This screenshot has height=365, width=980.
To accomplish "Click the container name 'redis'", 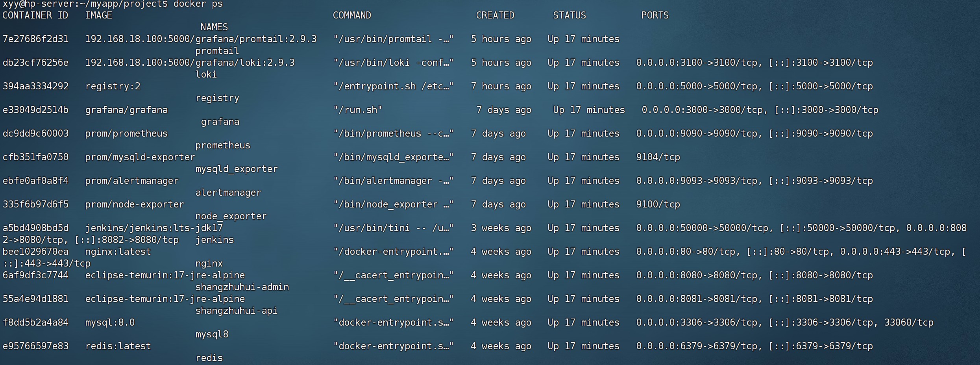I will point(209,358).
